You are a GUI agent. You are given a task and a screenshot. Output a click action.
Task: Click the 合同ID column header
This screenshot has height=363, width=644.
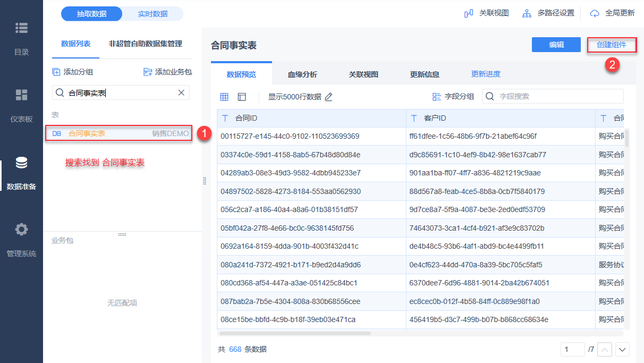tap(311, 118)
